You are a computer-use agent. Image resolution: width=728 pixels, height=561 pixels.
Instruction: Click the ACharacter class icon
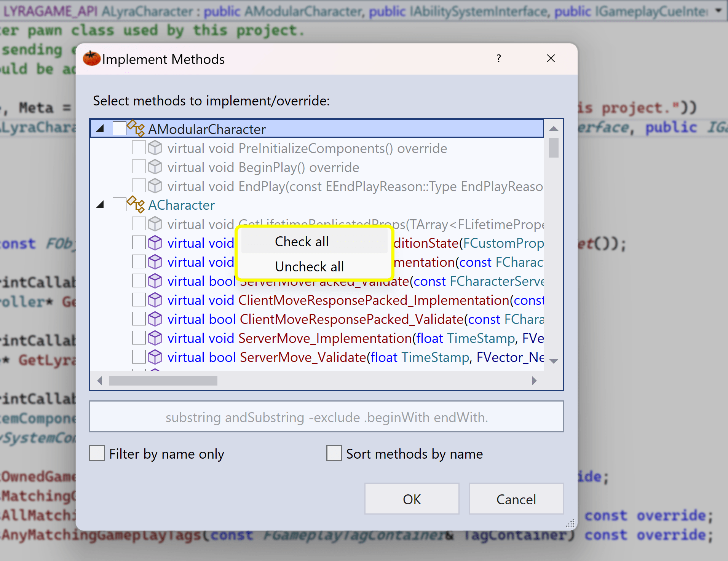click(136, 205)
